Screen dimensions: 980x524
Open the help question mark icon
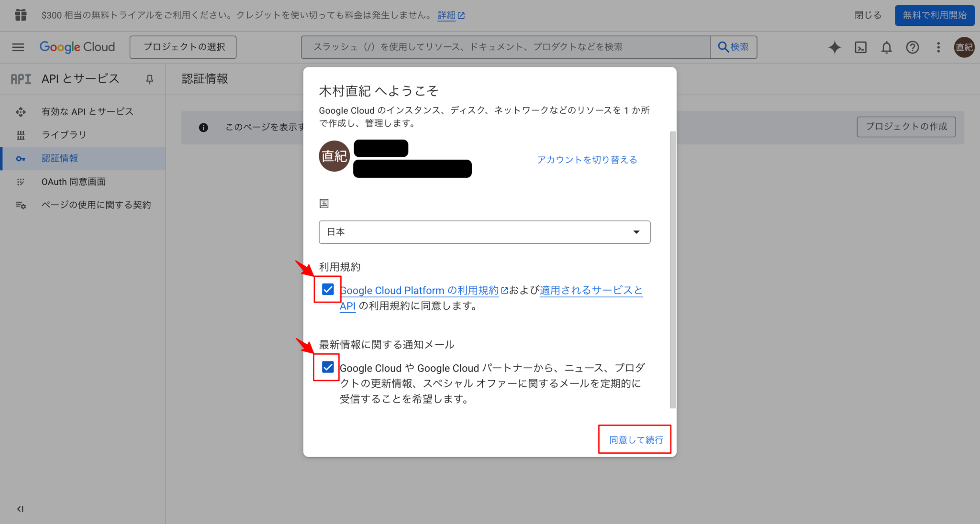(912, 47)
